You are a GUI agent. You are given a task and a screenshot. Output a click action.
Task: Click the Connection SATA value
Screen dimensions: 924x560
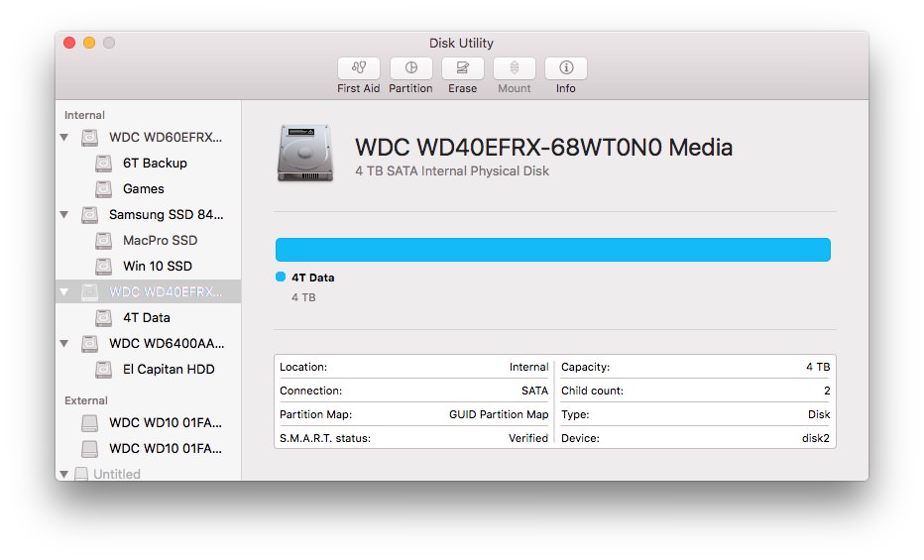[x=534, y=391]
